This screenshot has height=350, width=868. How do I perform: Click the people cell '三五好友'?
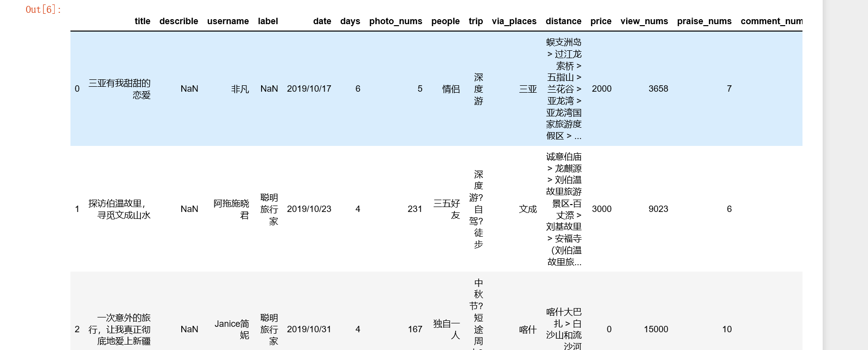coord(447,209)
